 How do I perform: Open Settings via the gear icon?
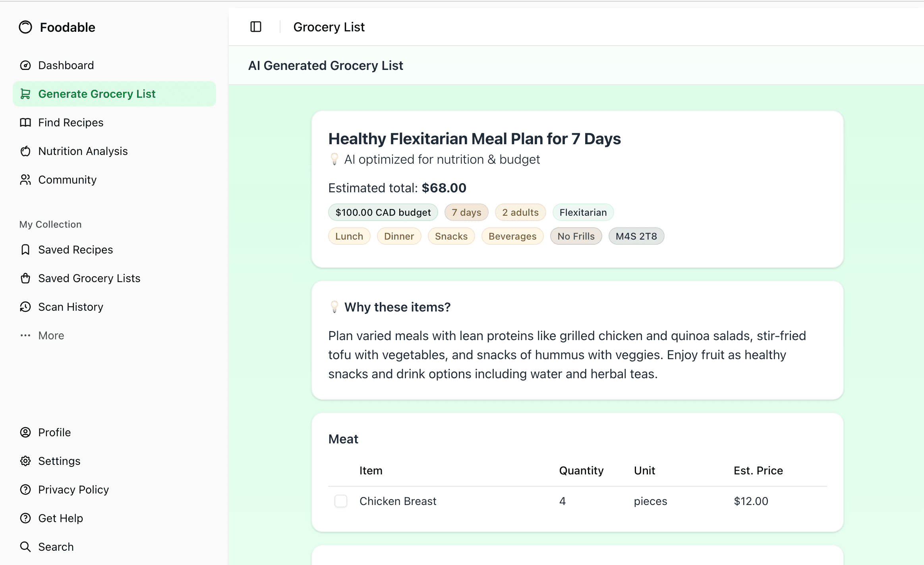tap(25, 461)
